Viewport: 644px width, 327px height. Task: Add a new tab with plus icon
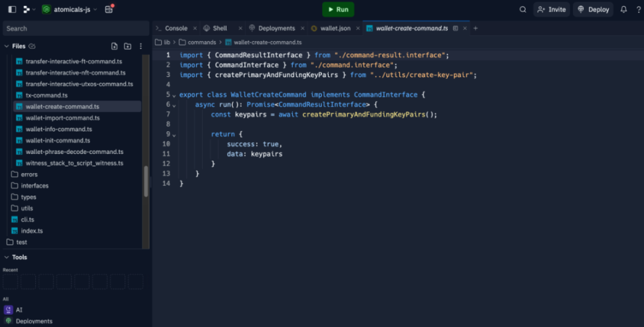(476, 29)
